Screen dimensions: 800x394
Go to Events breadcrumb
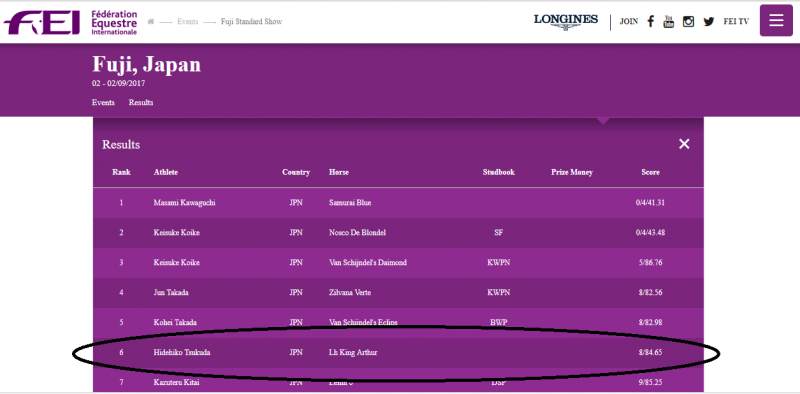[x=188, y=21]
